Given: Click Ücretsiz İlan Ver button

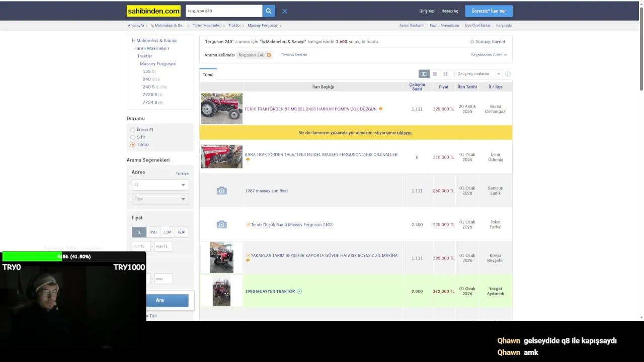Looking at the screenshot, I should [x=489, y=11].
